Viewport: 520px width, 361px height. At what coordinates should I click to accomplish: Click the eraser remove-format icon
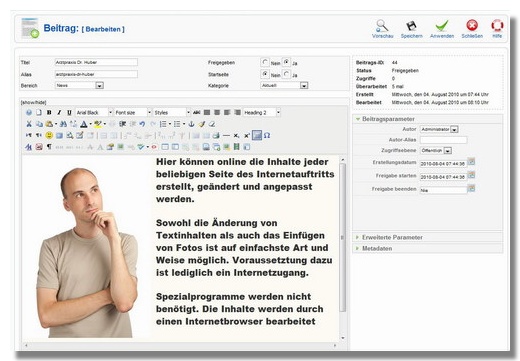pos(212,124)
